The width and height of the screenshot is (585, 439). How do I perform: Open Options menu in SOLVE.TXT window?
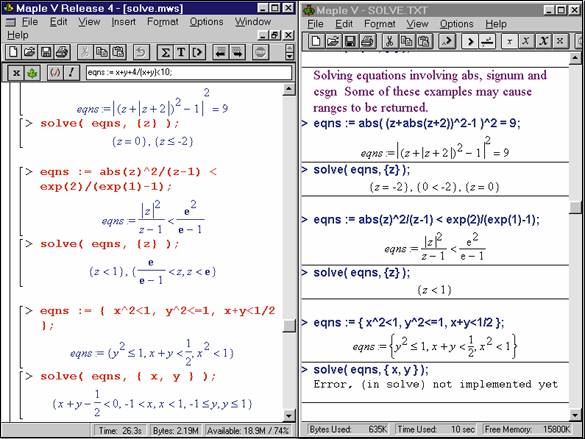pos(457,24)
